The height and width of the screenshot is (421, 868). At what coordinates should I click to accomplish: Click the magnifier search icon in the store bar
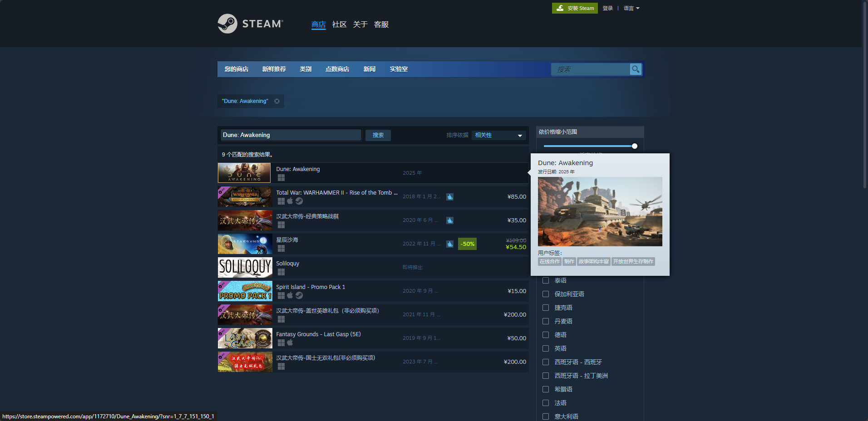pos(636,69)
